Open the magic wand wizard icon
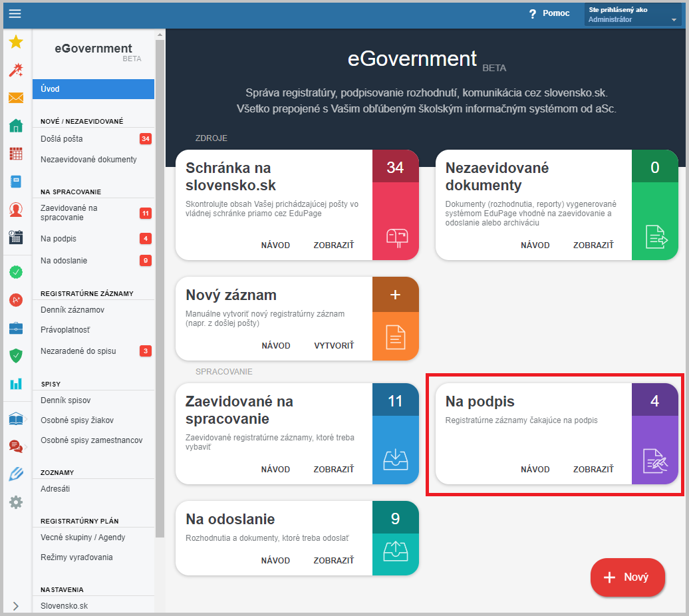Viewport: 689px width, 616px height. click(16, 70)
